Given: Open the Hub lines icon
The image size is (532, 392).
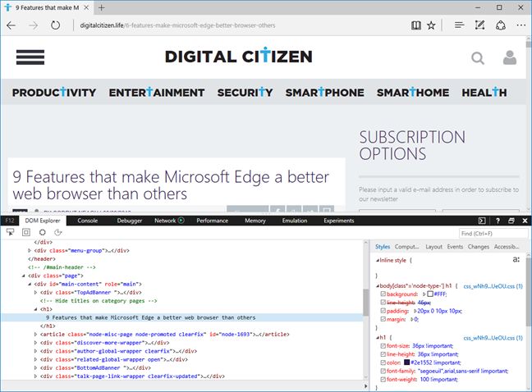Looking at the screenshot, I should (460, 25).
